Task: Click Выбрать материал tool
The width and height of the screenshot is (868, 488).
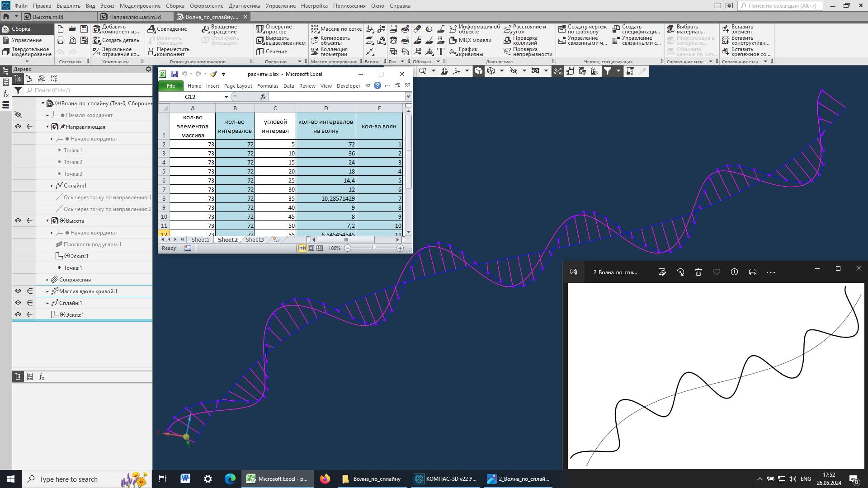Action: pos(686,29)
